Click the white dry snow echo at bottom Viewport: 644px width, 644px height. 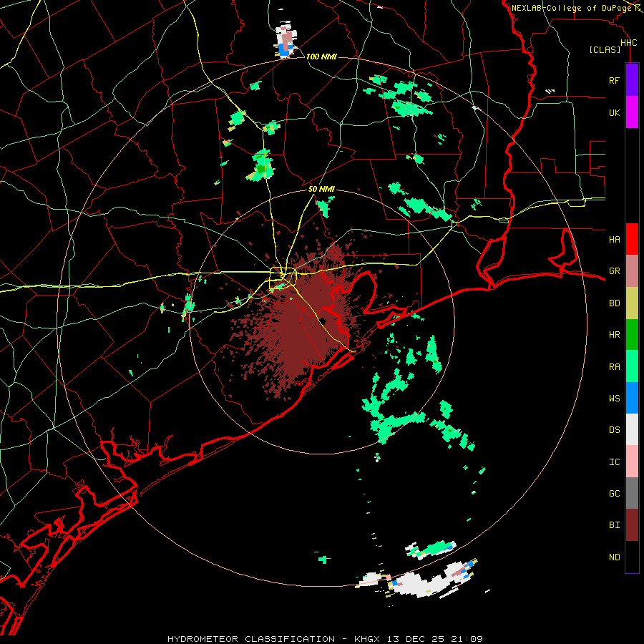click(x=419, y=583)
